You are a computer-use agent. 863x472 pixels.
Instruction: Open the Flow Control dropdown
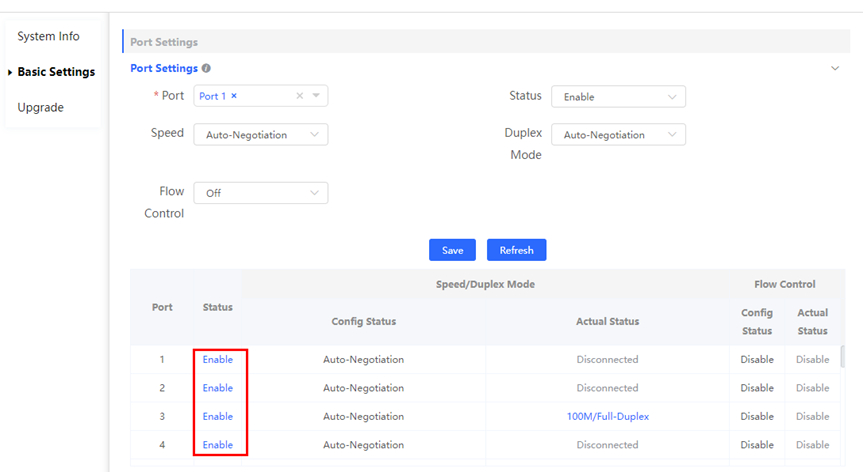click(x=260, y=193)
